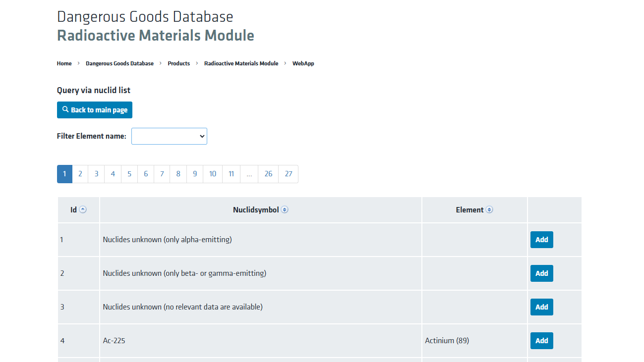Add Ac-225 to the query
644x362 pixels.
[542, 341]
